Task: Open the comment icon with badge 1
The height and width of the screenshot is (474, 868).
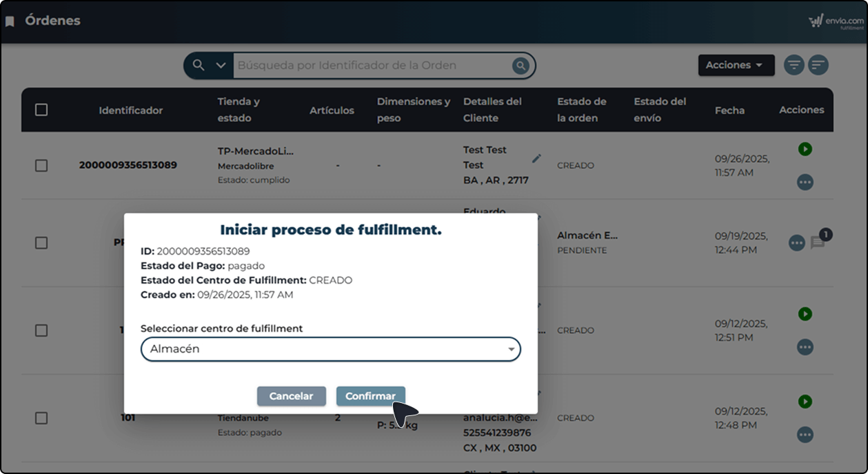Action: [818, 243]
